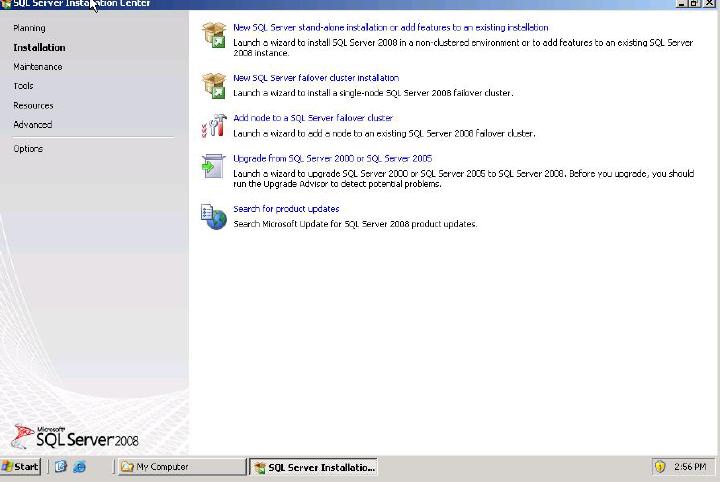The height and width of the screenshot is (482, 720).
Task: Click SQL Server Installation taskbar button
Action: point(313,467)
